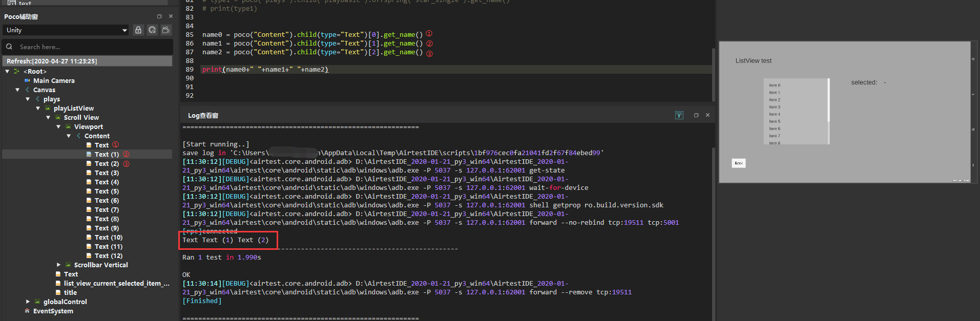Click the search magnifier icon in Poco panel
This screenshot has width=980, height=321.
pos(9,47)
